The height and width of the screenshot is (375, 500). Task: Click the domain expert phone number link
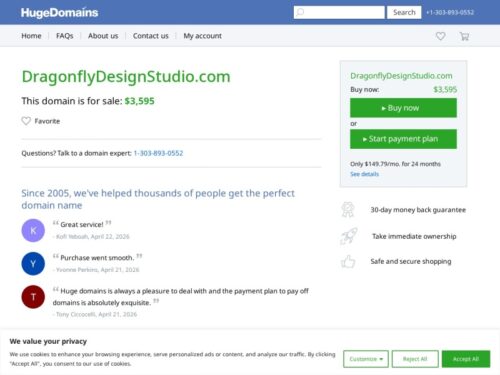158,153
